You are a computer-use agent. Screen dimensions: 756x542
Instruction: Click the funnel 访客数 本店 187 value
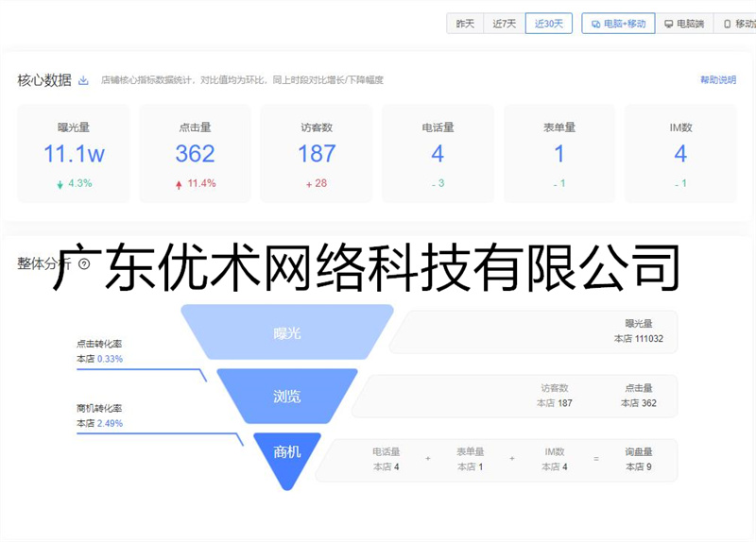pos(555,403)
